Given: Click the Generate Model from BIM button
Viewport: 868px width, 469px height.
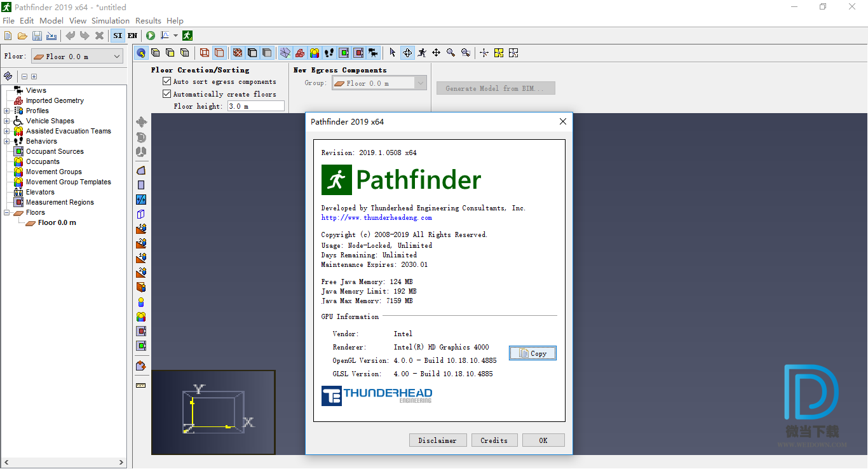Looking at the screenshot, I should 496,88.
